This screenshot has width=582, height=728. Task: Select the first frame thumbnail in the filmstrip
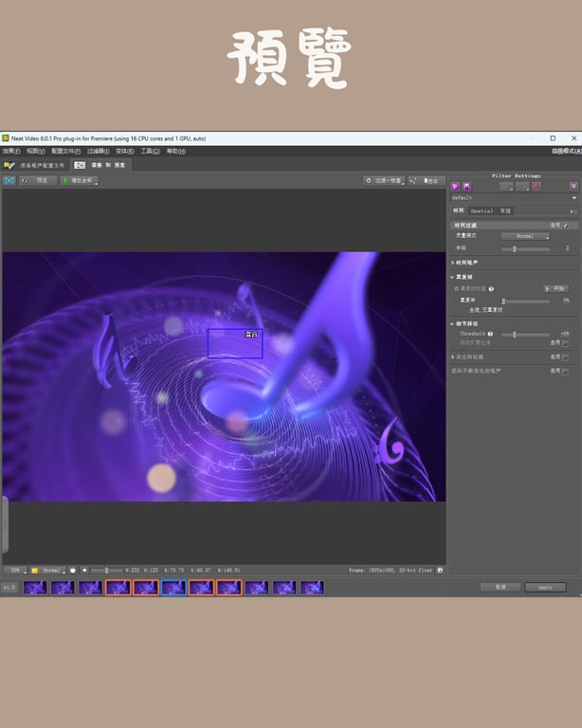[35, 588]
